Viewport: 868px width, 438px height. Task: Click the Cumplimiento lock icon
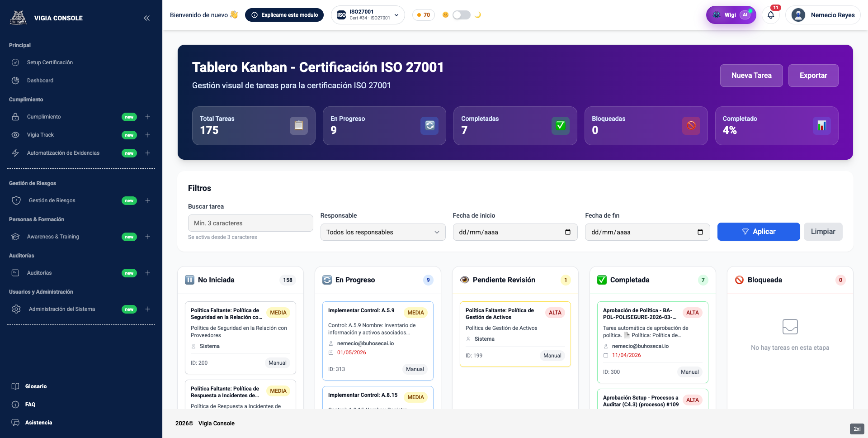tap(15, 117)
